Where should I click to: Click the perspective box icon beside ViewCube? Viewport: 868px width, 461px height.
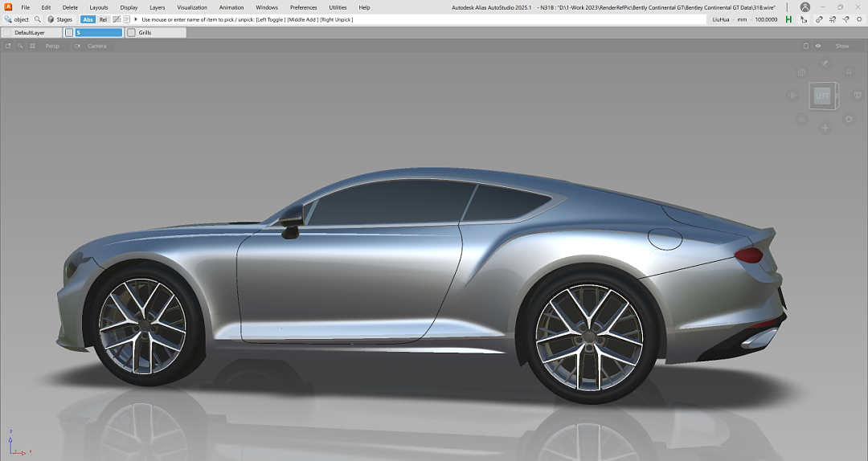click(858, 96)
